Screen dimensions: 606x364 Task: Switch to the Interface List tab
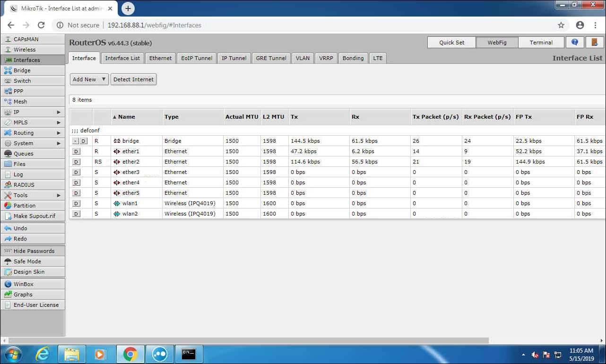pyautogui.click(x=122, y=58)
